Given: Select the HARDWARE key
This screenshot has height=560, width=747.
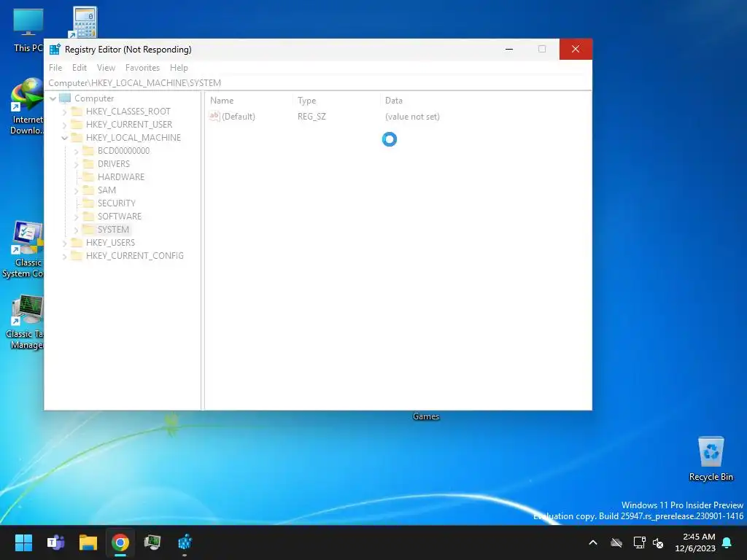Looking at the screenshot, I should click(121, 177).
